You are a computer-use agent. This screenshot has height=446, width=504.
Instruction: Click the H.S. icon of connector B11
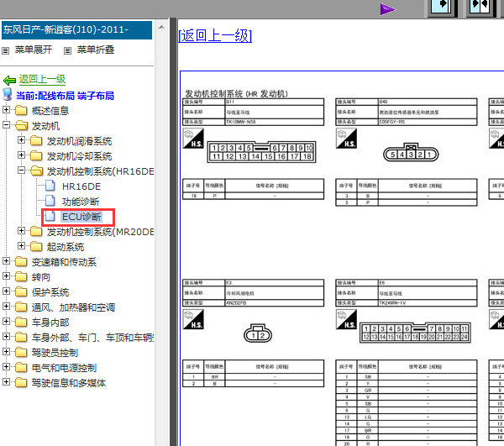pyautogui.click(x=193, y=139)
